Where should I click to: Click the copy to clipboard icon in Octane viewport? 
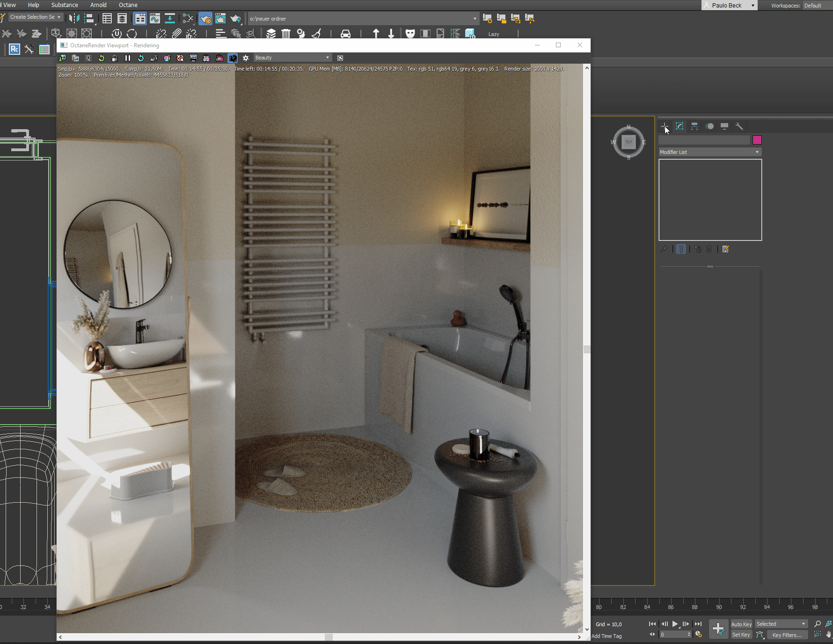pos(75,58)
